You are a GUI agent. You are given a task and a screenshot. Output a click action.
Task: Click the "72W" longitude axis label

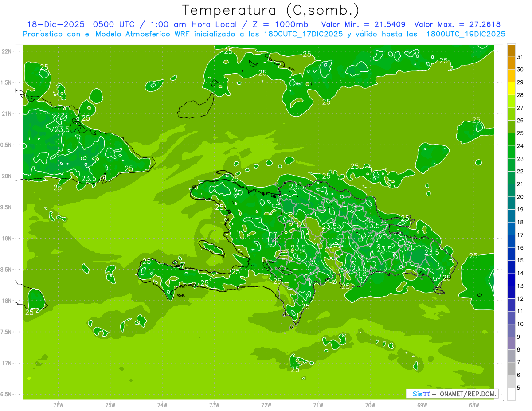tap(266, 405)
